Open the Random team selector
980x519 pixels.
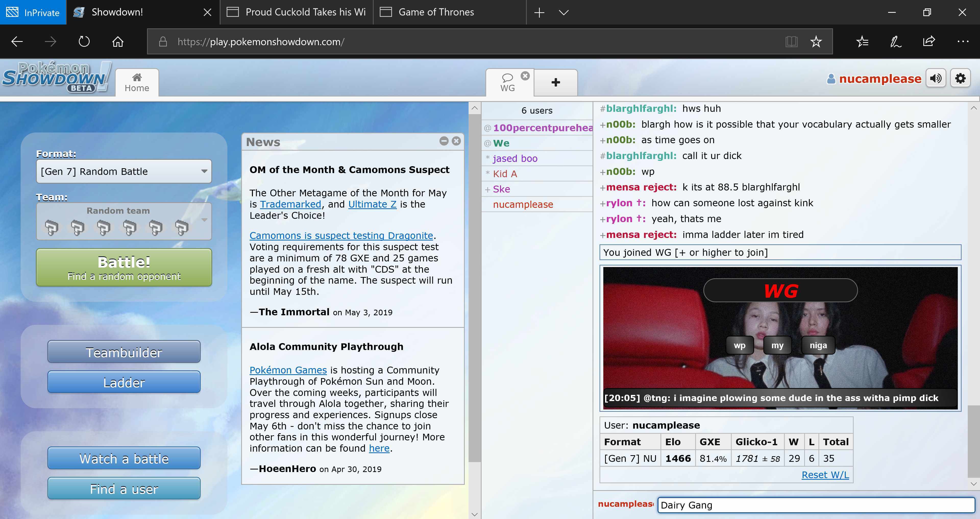[x=124, y=221]
